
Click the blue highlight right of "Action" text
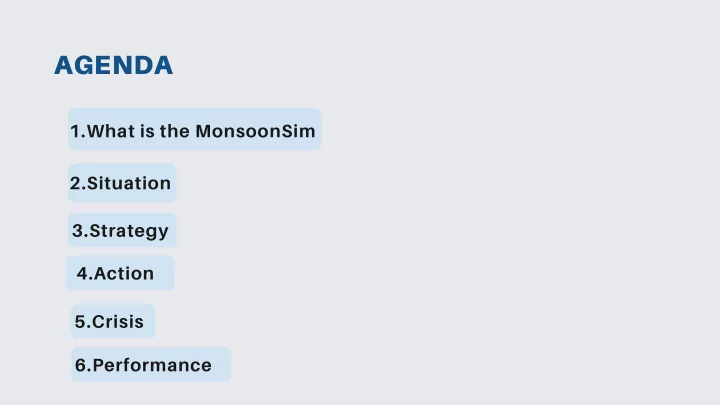pyautogui.click(x=164, y=273)
